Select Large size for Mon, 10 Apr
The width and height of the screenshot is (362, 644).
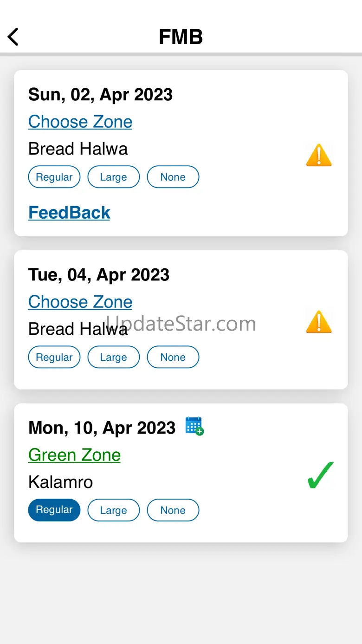(114, 510)
